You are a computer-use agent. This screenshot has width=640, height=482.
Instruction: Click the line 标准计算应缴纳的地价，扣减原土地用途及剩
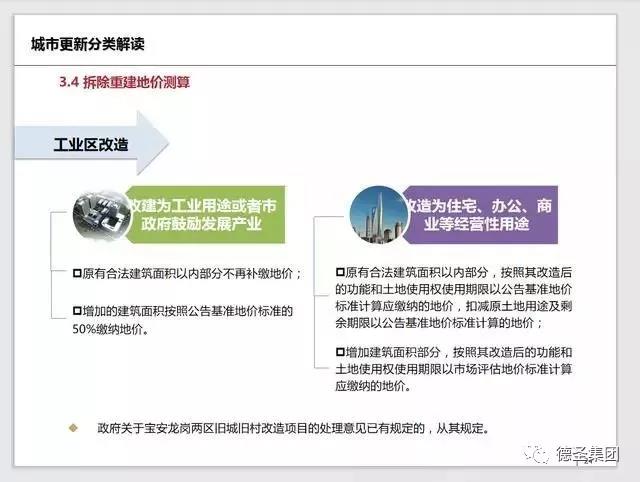[x=453, y=306]
